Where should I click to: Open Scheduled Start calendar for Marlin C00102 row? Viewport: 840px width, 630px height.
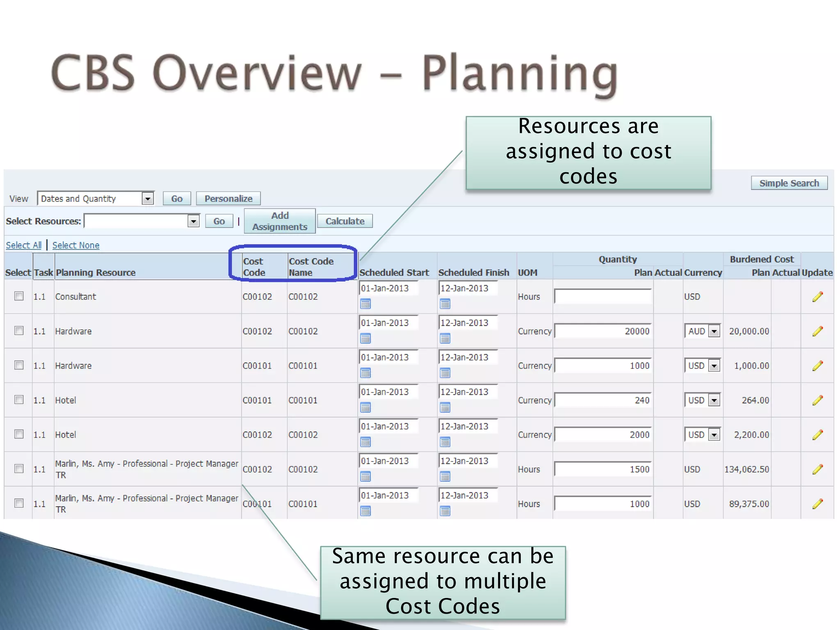pyautogui.click(x=365, y=476)
